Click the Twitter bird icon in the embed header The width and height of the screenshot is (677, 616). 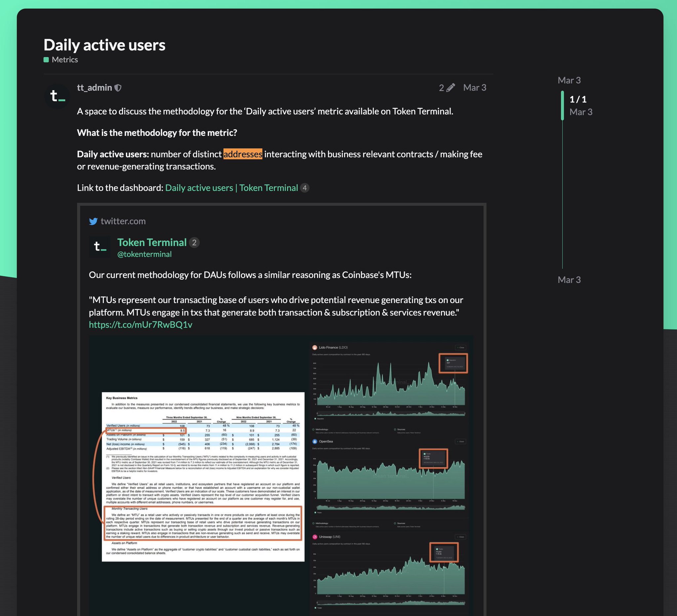[94, 221]
